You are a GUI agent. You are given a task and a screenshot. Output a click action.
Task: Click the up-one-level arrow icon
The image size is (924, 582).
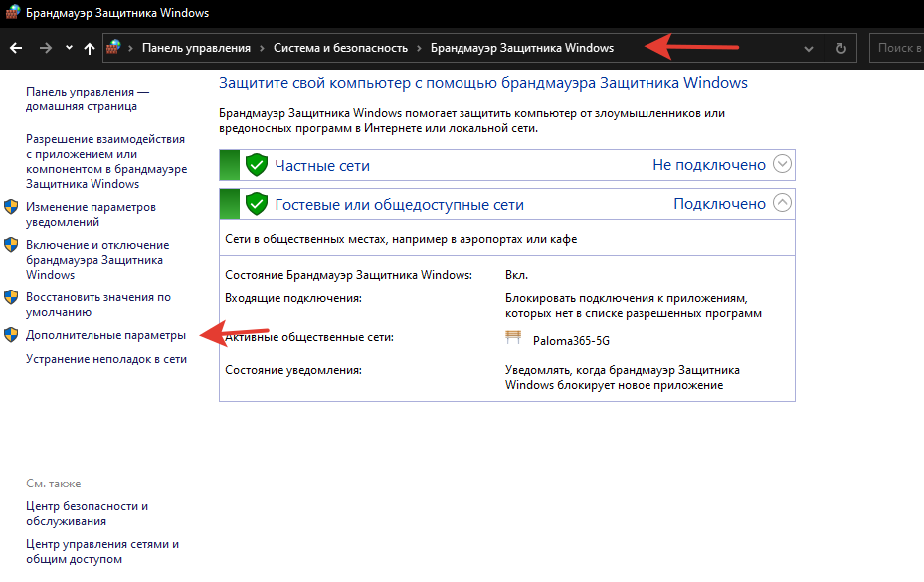(x=90, y=48)
